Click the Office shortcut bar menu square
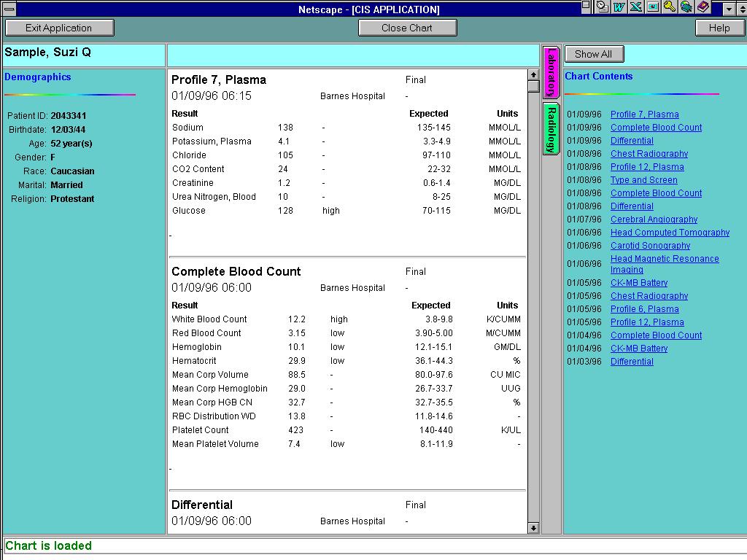Screen dimensions: 747x560 click(587, 5)
